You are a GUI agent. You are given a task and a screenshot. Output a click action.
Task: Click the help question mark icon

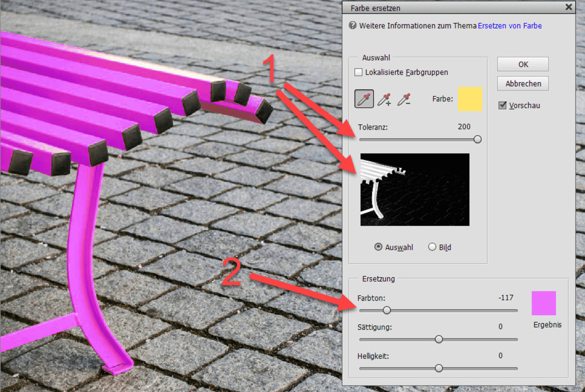click(x=351, y=25)
